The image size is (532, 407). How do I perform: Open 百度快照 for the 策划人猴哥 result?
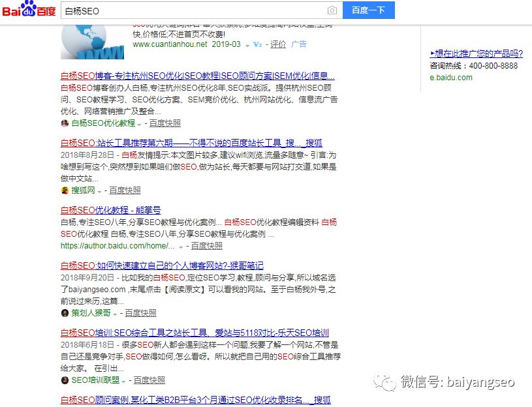pyautogui.click(x=140, y=313)
